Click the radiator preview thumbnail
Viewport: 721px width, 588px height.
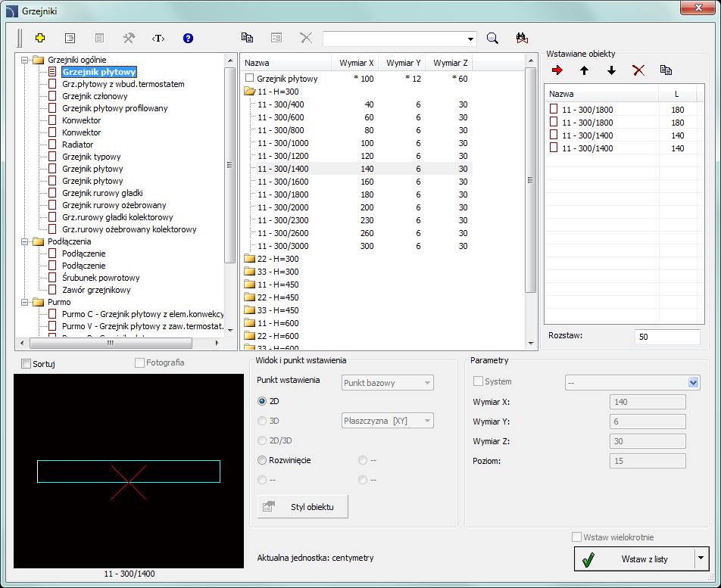(129, 471)
